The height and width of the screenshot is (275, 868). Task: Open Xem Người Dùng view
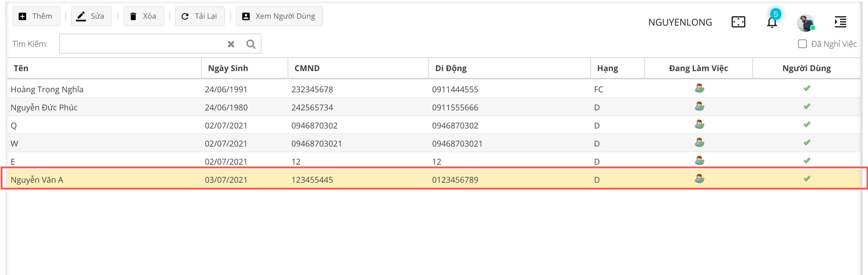point(279,16)
